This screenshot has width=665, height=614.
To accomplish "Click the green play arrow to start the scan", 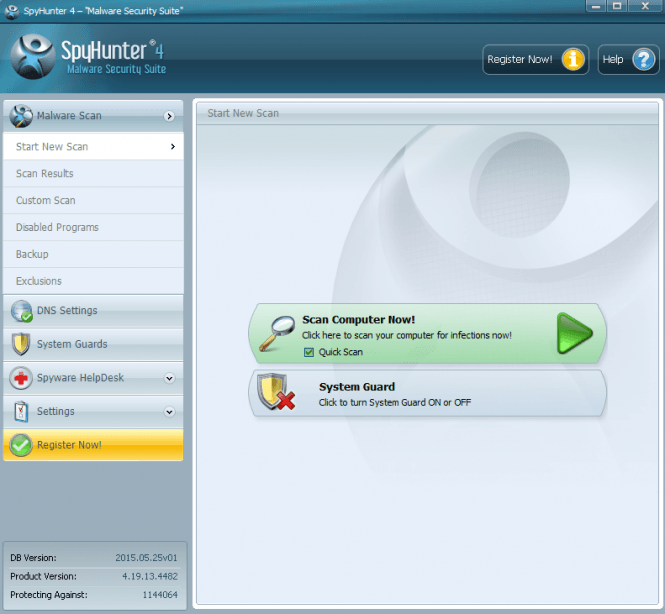I will (574, 333).
